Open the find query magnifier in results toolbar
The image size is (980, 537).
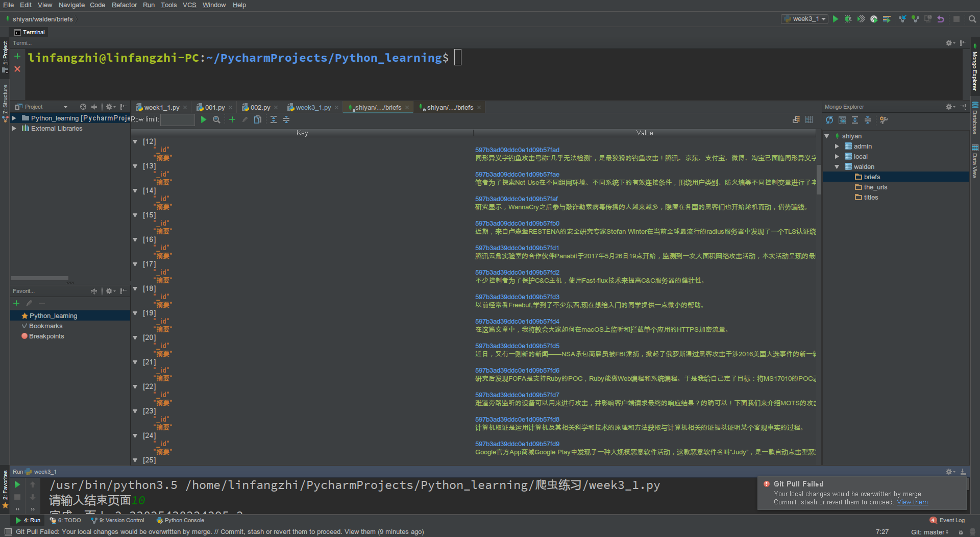pyautogui.click(x=216, y=119)
